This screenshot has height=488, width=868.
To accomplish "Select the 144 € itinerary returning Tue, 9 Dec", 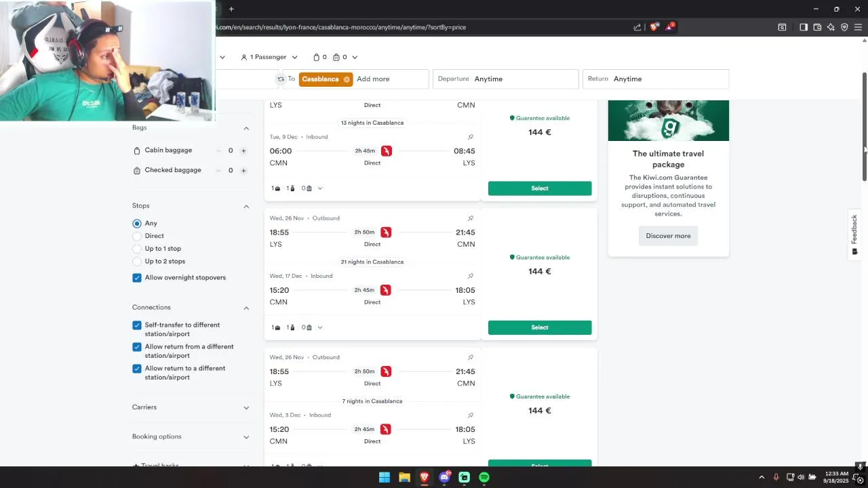I will click(x=540, y=188).
